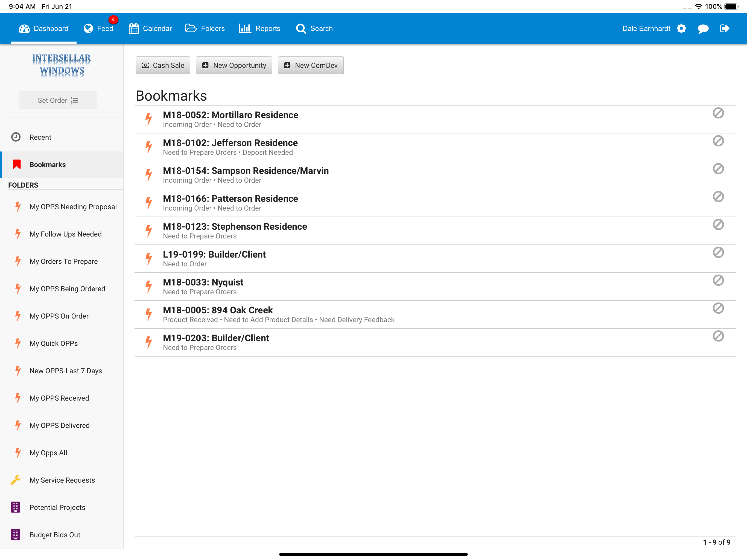This screenshot has width=747, height=560.
Task: Remove bookmark for Mortillaro Residence
Action: click(718, 113)
